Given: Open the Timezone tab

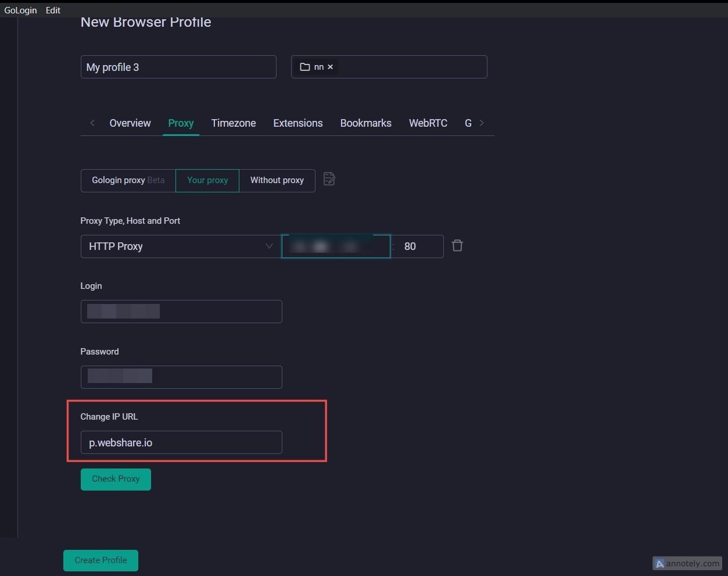Looking at the screenshot, I should tap(234, 123).
